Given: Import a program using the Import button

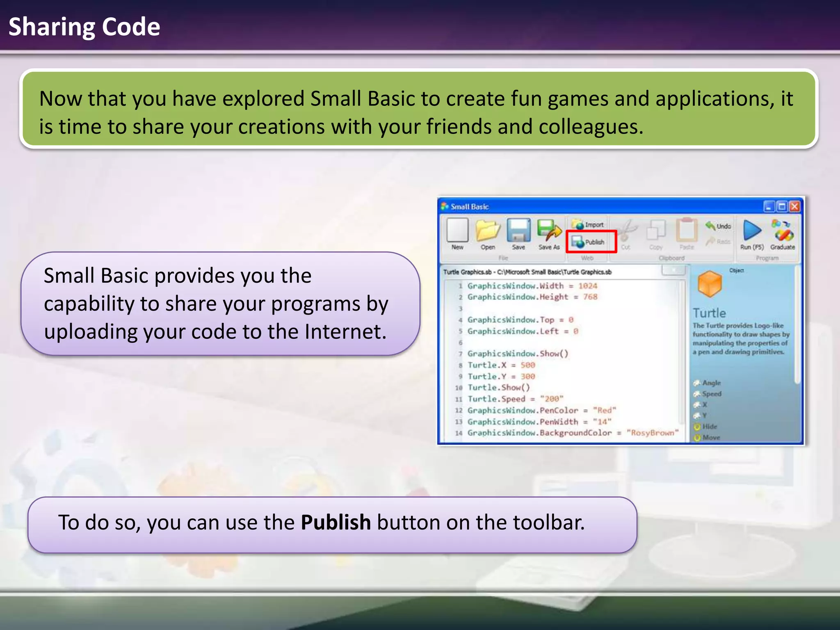Looking at the screenshot, I should click(x=588, y=224).
